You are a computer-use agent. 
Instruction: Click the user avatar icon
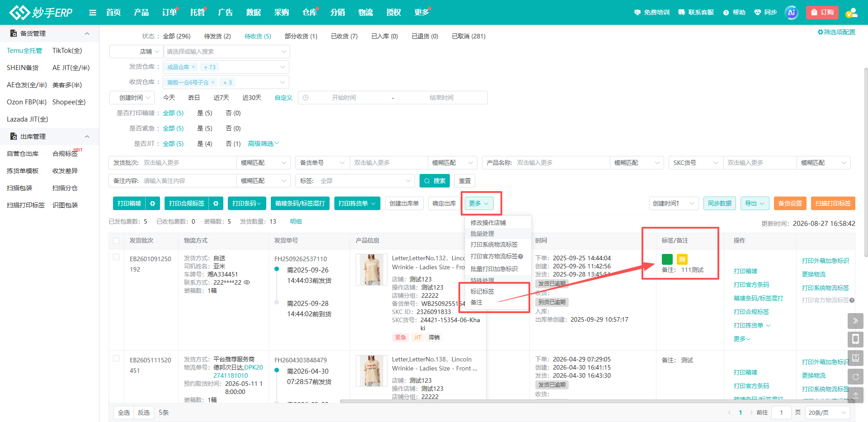click(851, 13)
